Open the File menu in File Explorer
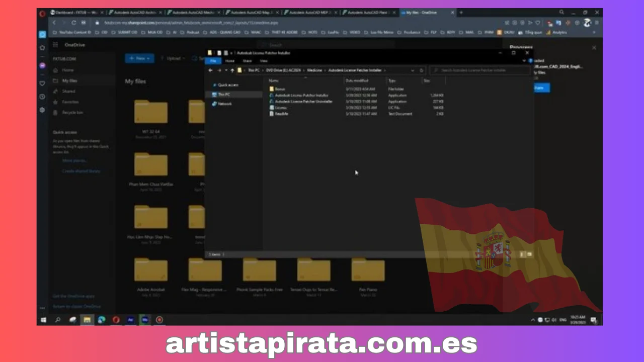 (213, 60)
